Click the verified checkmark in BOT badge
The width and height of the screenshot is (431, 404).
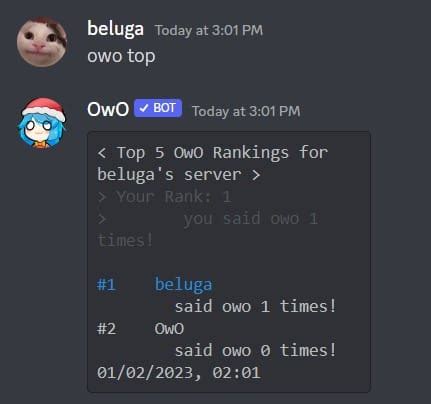click(144, 108)
